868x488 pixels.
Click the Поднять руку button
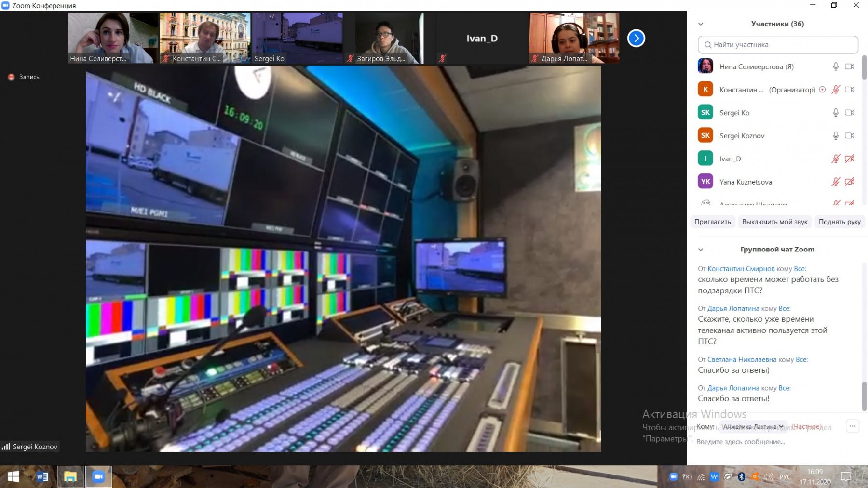pos(839,222)
